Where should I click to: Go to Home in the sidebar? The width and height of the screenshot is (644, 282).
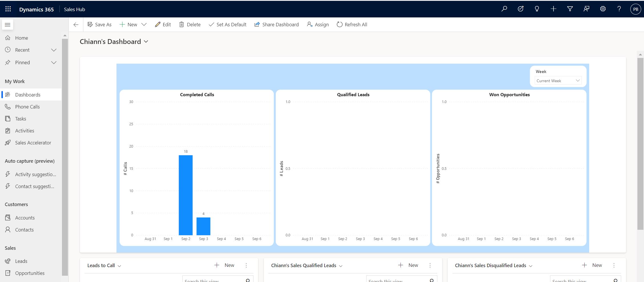[x=31, y=38]
